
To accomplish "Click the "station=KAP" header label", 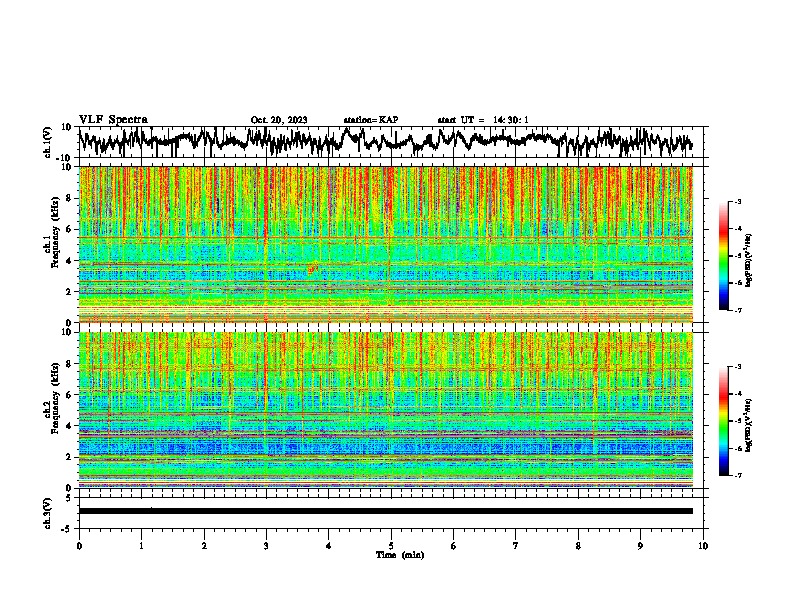I will [371, 120].
